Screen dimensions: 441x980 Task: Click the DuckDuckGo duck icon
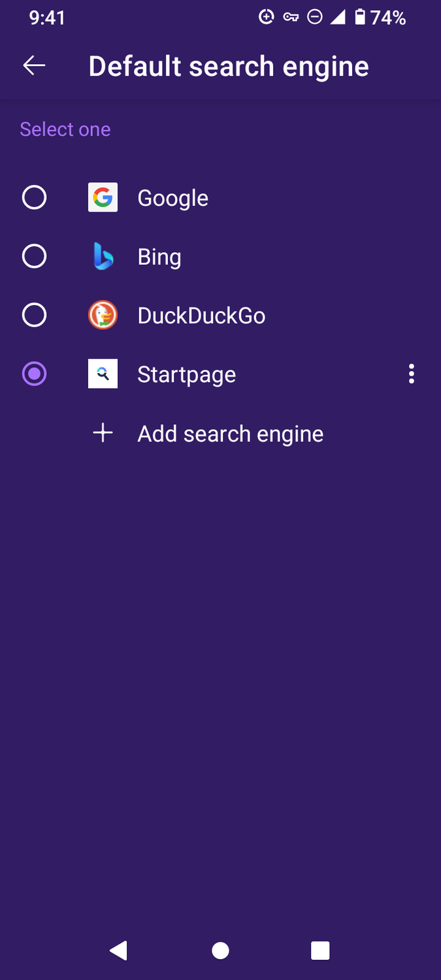pos(103,315)
